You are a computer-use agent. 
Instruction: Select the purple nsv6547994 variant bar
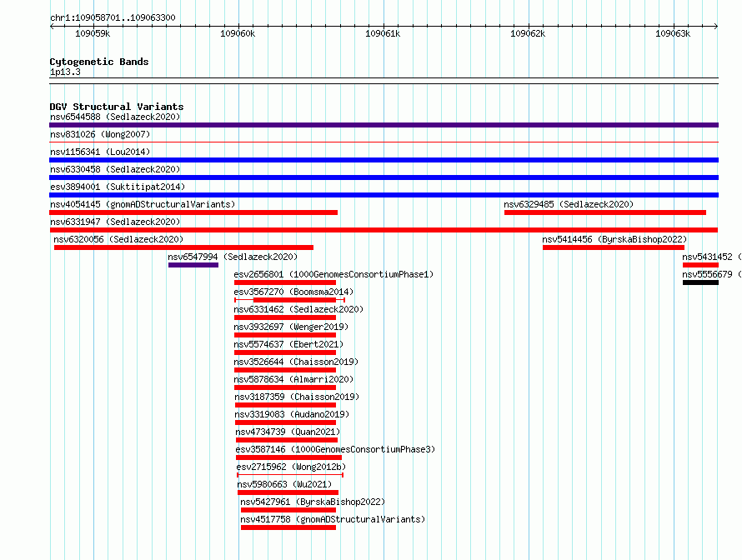193,265
